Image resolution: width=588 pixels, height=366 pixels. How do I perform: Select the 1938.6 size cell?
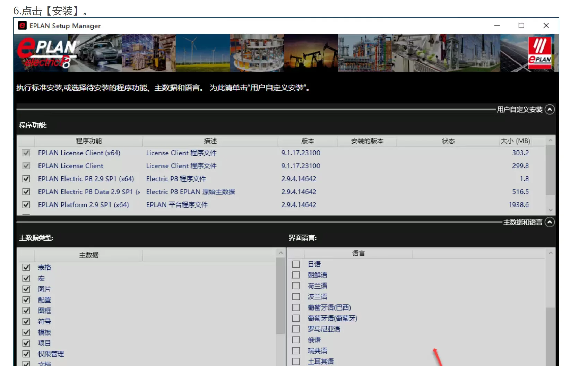pyautogui.click(x=519, y=205)
